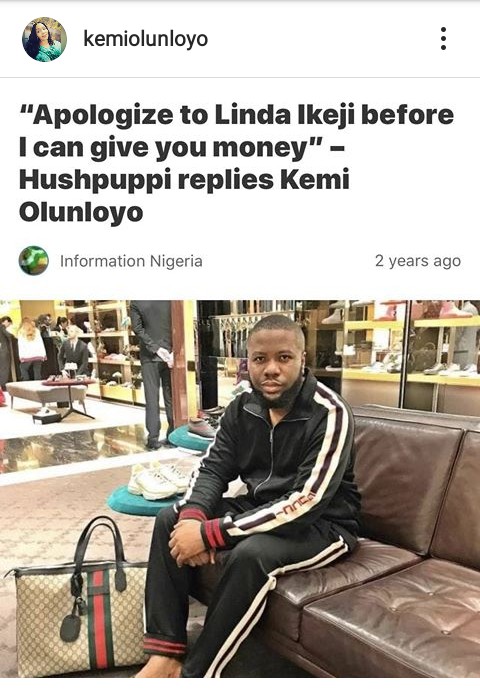The width and height of the screenshot is (480, 693).
Task: Click "Apologize" at the headline start
Action: [96, 116]
